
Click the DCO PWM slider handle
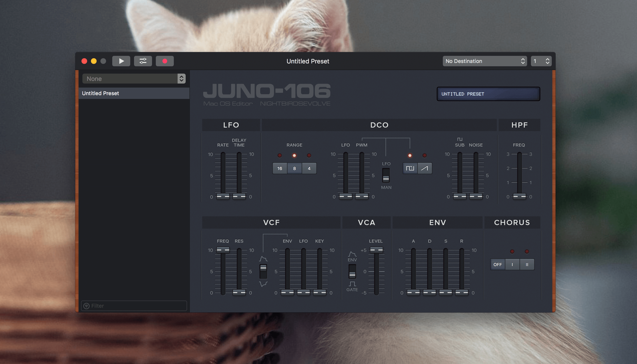(x=362, y=196)
